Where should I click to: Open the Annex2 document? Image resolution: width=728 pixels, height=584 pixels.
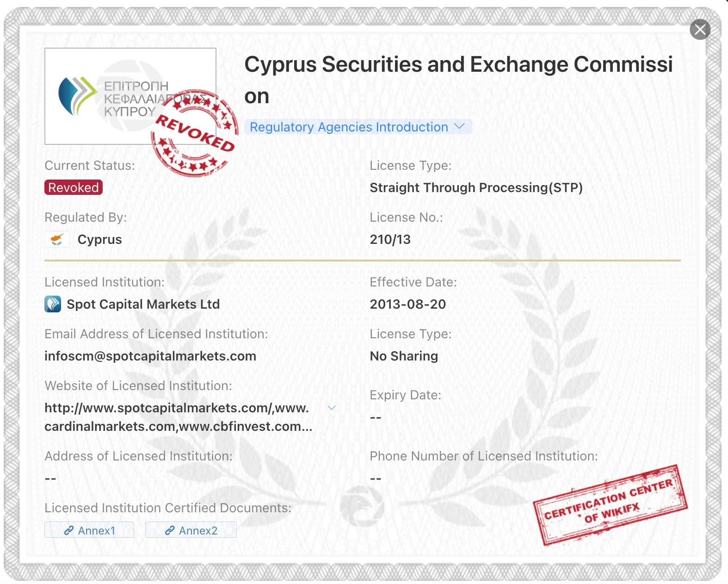[x=191, y=530]
